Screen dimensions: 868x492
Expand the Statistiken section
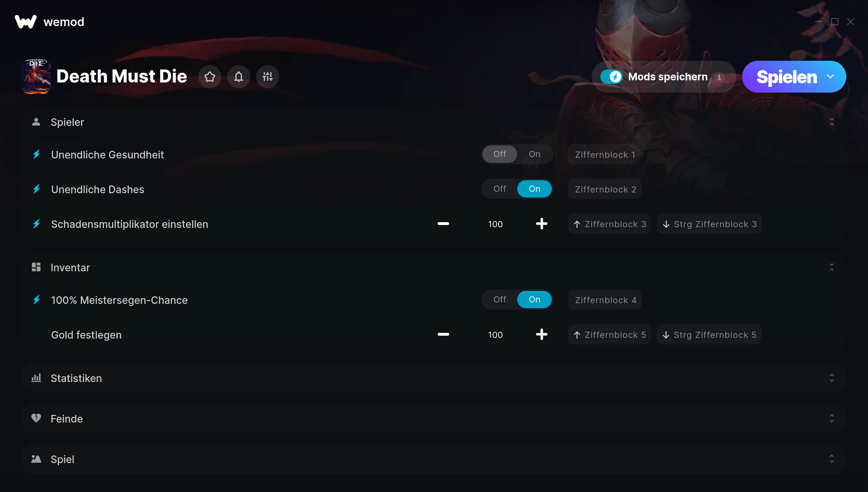pos(434,378)
